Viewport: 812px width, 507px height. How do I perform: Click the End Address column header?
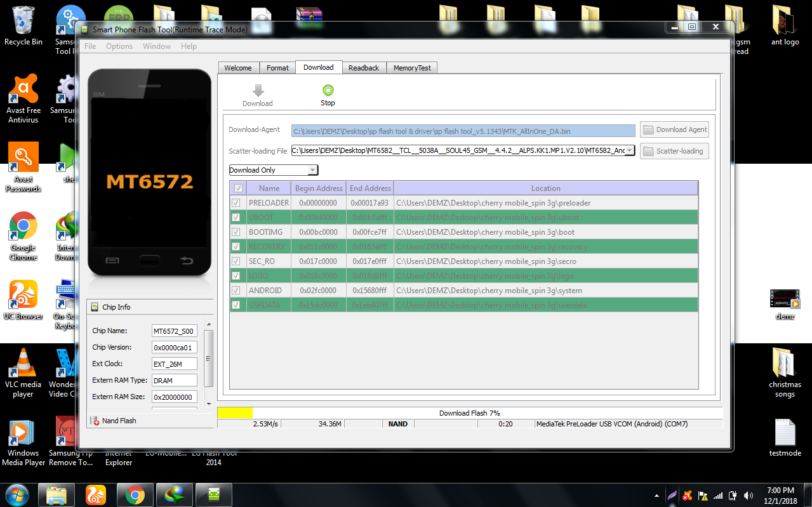coord(370,188)
